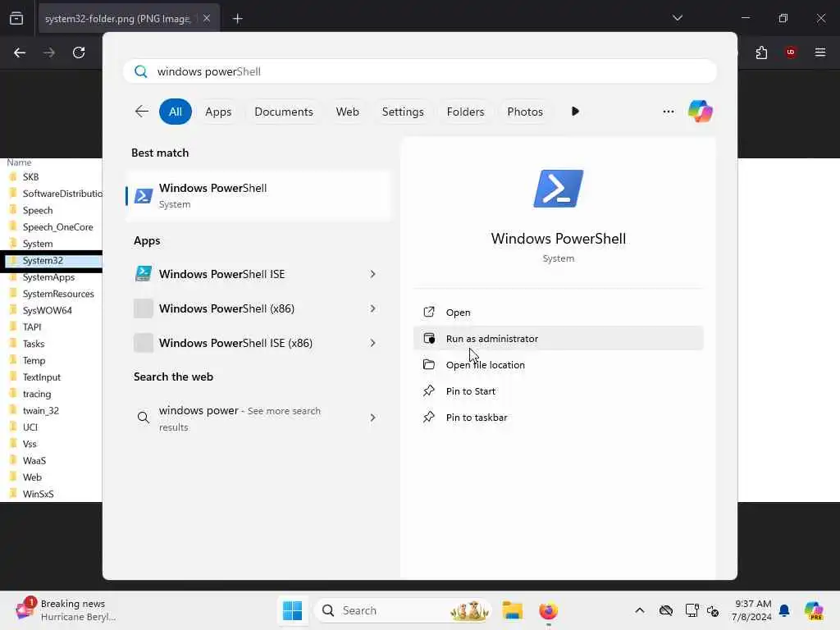The height and width of the screenshot is (630, 840).
Task: Pin Windows PowerShell to Start
Action: pyautogui.click(x=558, y=391)
